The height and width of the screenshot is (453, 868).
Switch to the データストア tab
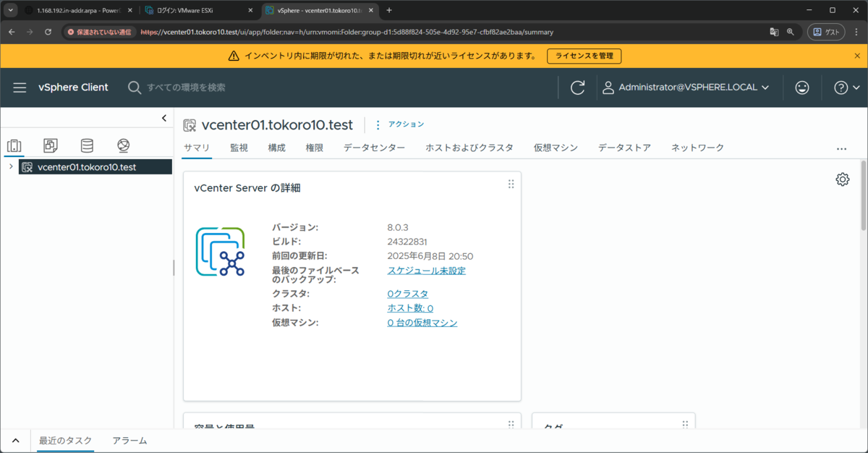(x=624, y=148)
